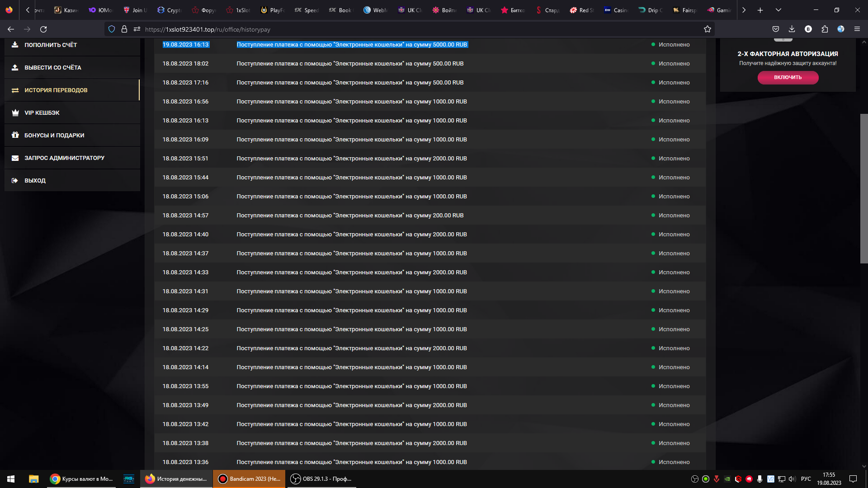
Task: Reload the page with refresh icon
Action: pos(43,29)
